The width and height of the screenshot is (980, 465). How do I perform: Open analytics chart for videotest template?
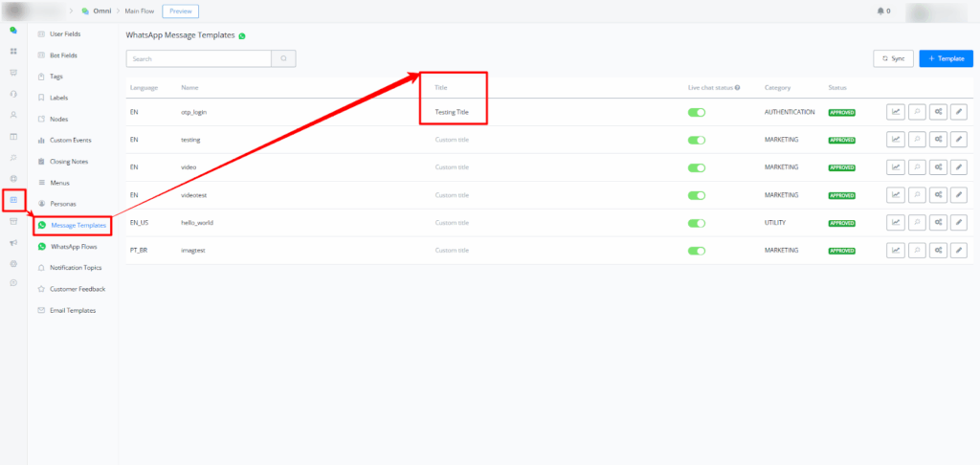pyautogui.click(x=895, y=195)
